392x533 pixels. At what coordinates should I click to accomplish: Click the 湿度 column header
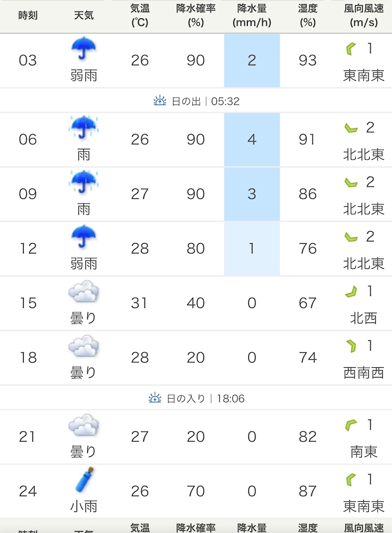(308, 15)
